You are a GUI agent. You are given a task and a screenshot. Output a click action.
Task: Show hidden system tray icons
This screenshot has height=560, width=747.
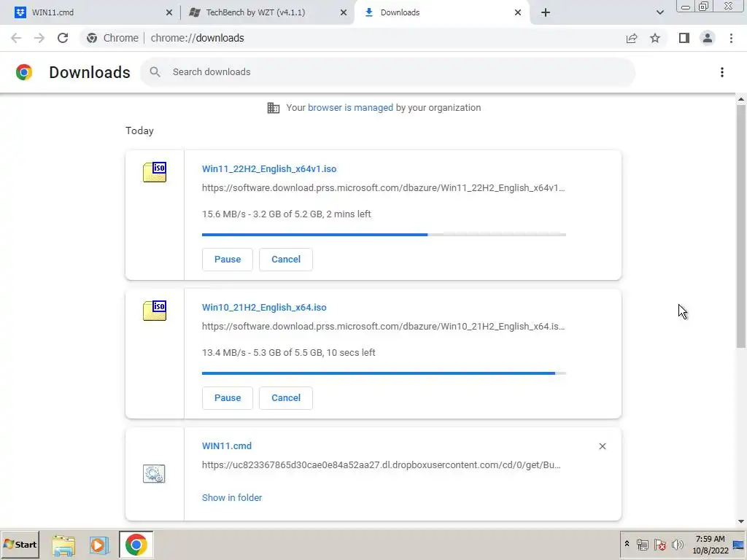tap(627, 544)
